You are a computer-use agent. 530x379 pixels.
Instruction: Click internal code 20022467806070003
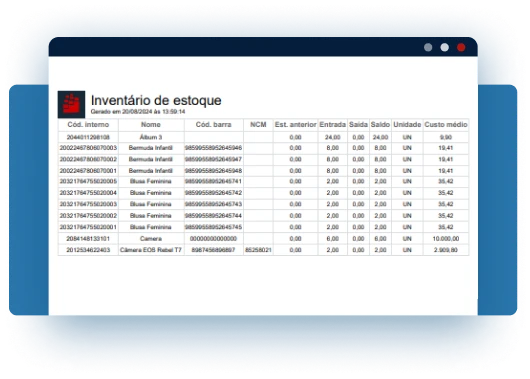88,148
